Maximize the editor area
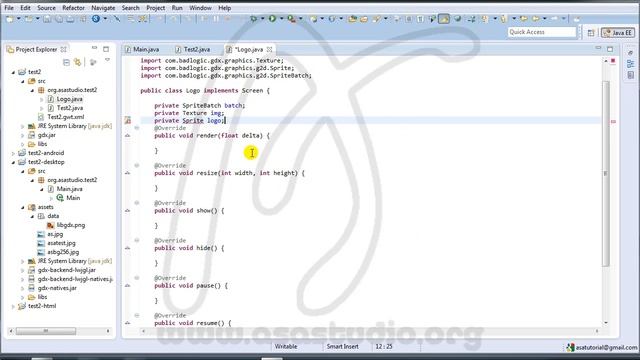 [x=610, y=49]
